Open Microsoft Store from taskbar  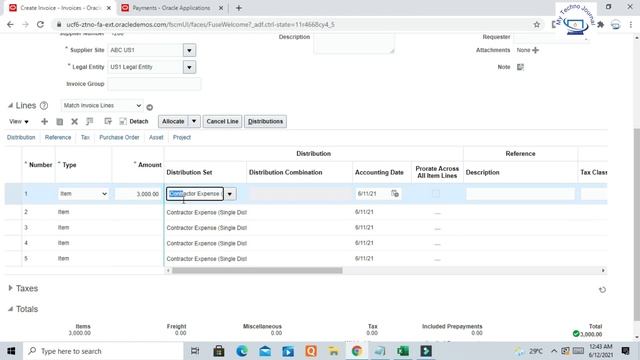[x=219, y=351]
